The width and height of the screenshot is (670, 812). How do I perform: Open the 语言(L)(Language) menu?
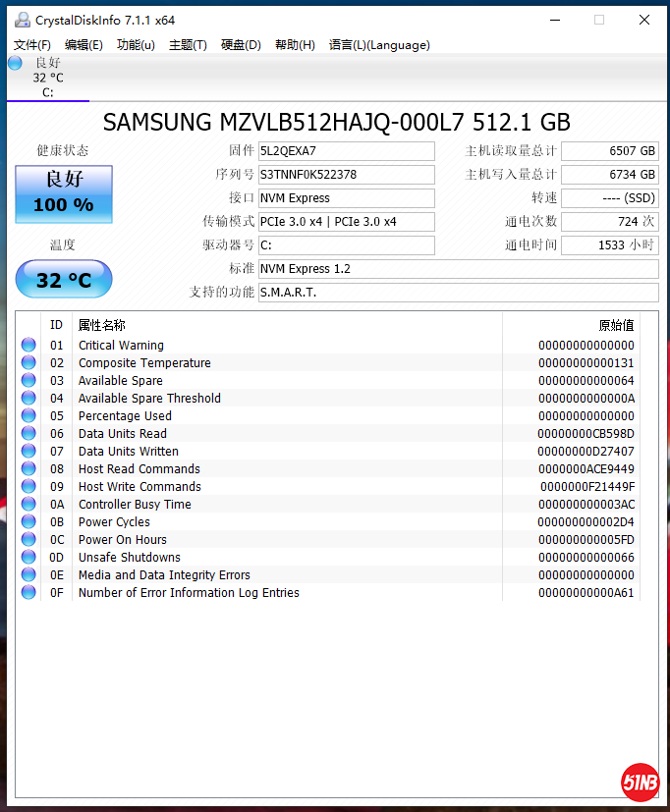[379, 44]
